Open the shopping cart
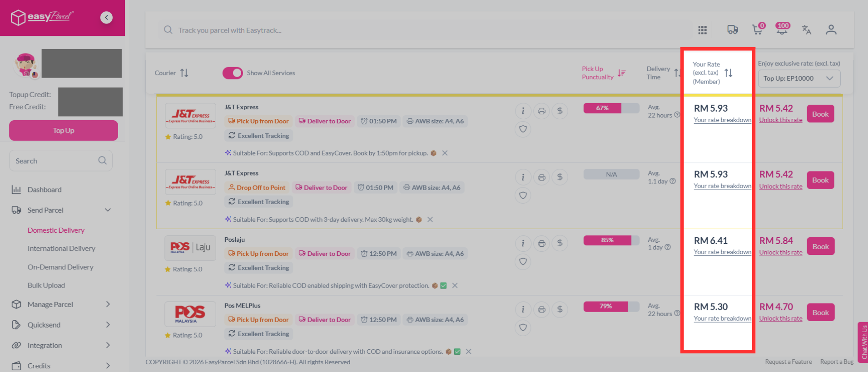Image resolution: width=868 pixels, height=372 pixels. pos(757,30)
